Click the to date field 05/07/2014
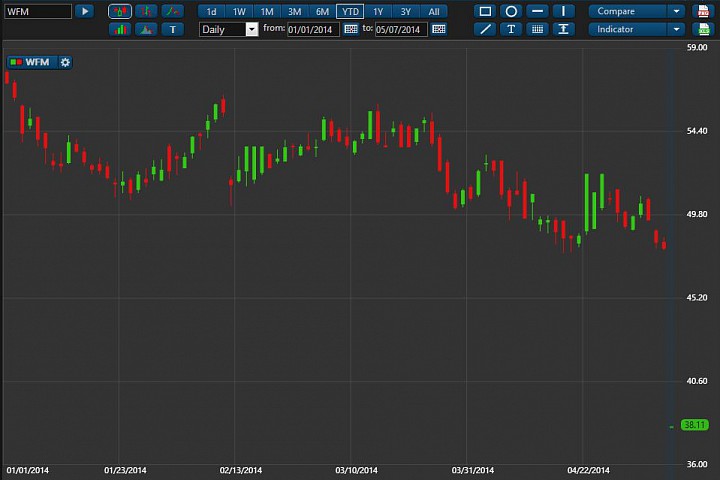This screenshot has height=480, width=720. point(401,29)
